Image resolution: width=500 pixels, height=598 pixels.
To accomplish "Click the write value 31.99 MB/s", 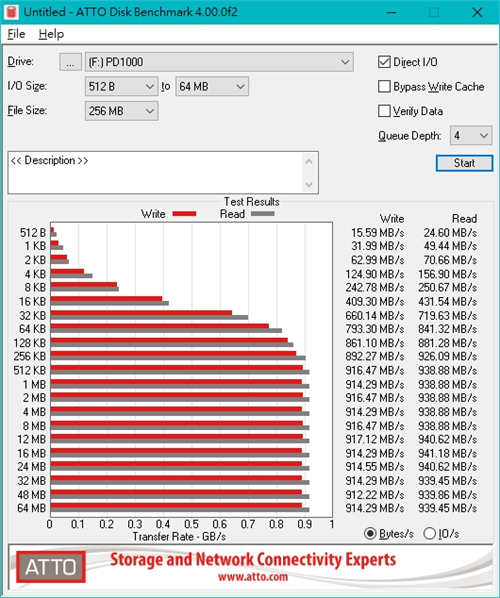I will (377, 246).
